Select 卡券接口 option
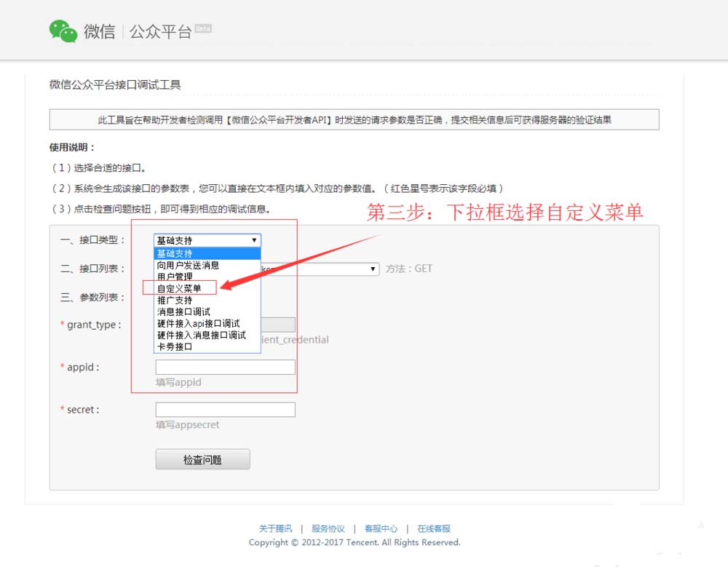The height and width of the screenshot is (583, 728). (x=174, y=347)
